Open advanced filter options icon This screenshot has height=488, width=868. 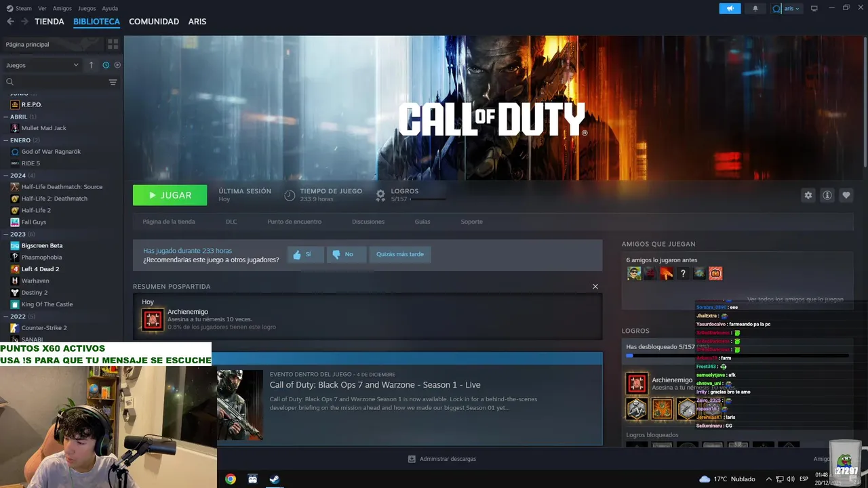coord(113,82)
